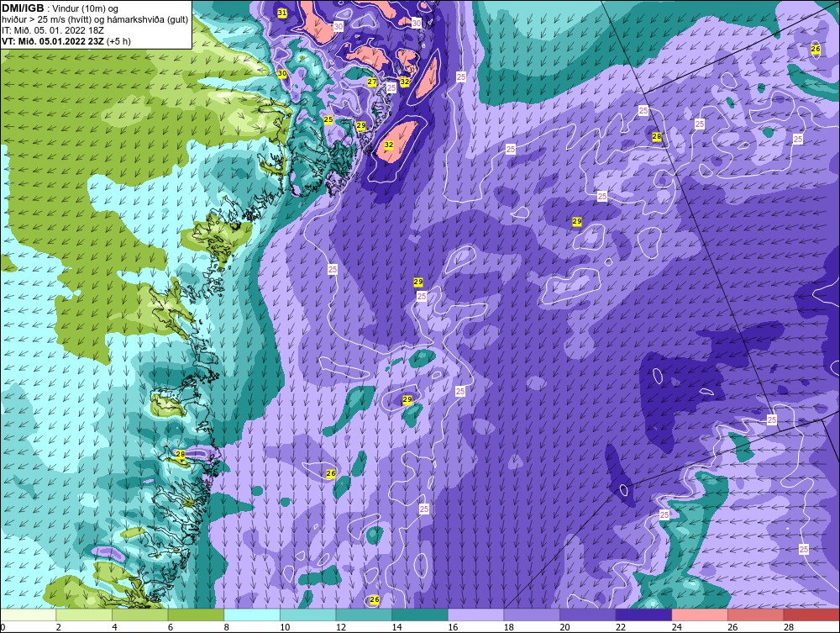The height and width of the screenshot is (633, 840).
Task: Pick the purple 20–22 legend color box
Action: [588, 615]
